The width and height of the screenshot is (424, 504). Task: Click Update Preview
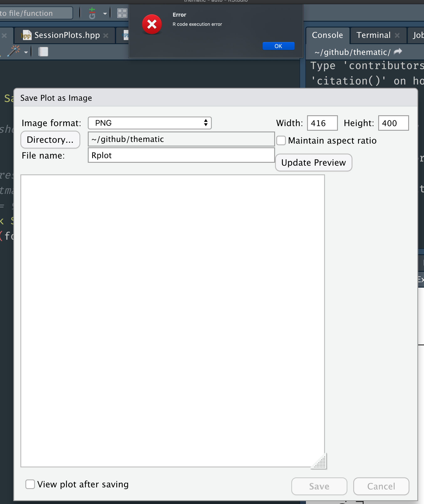click(x=313, y=163)
